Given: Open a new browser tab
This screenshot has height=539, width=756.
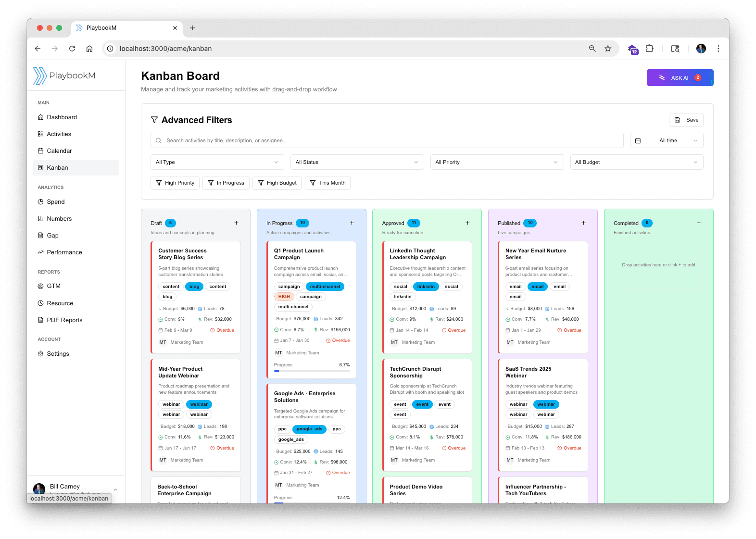Looking at the screenshot, I should coord(192,28).
